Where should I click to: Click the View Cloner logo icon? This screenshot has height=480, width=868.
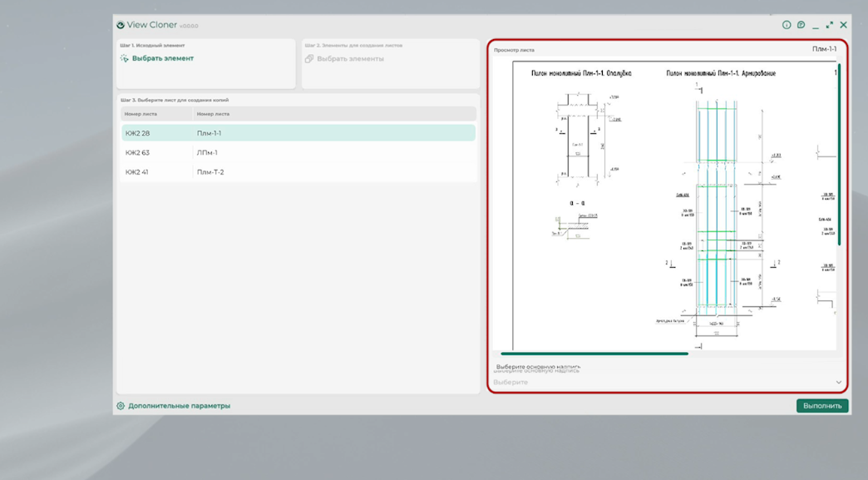[x=121, y=25]
